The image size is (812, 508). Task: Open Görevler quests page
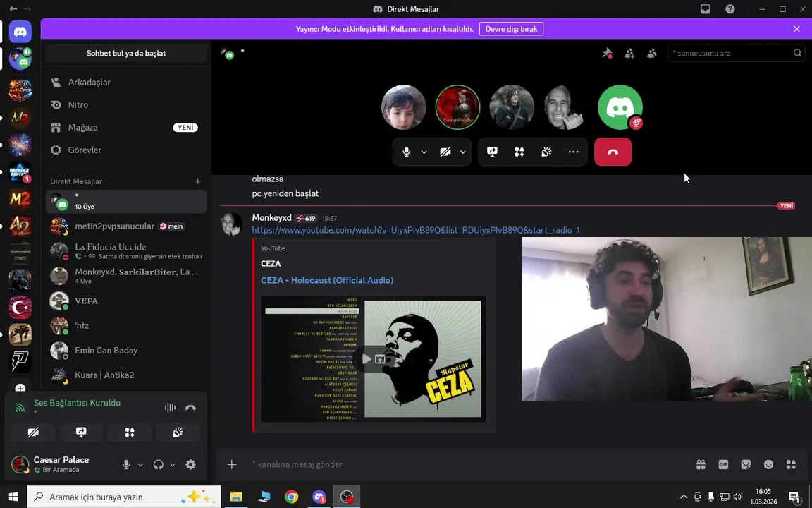[x=126, y=150]
